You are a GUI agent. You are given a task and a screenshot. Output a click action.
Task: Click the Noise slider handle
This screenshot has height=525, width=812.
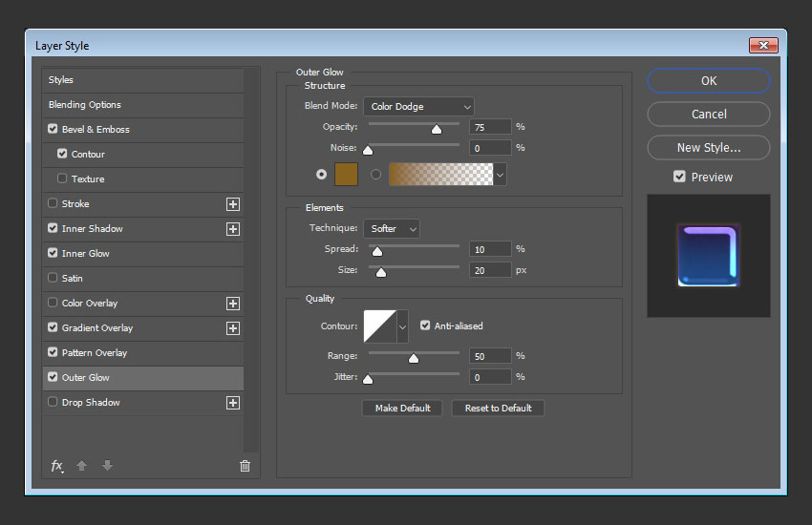(368, 151)
